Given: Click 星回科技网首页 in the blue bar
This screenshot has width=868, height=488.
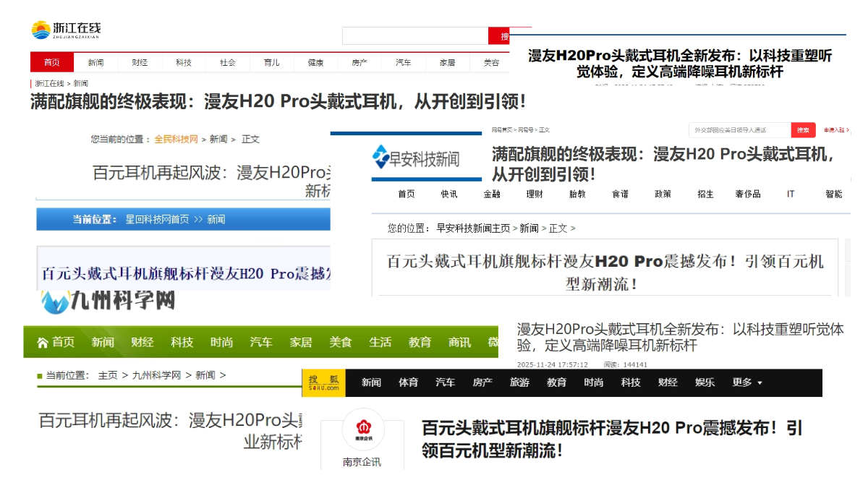Looking at the screenshot, I should click(157, 219).
